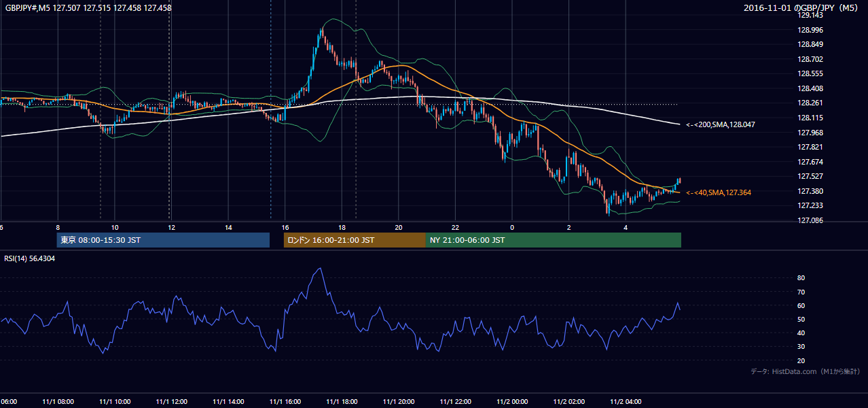Image resolution: width=868 pixels, height=408 pixels.
Task: Click the 11/1 20:00 time label
Action: click(399, 401)
